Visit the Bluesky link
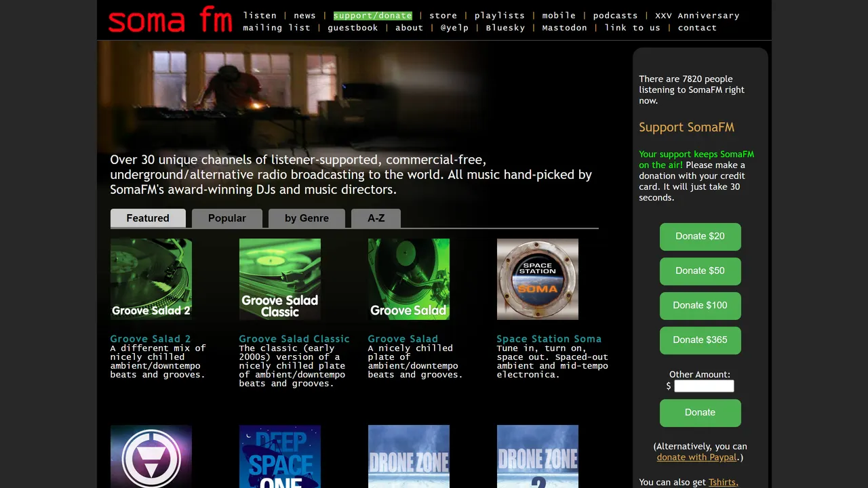 [505, 28]
